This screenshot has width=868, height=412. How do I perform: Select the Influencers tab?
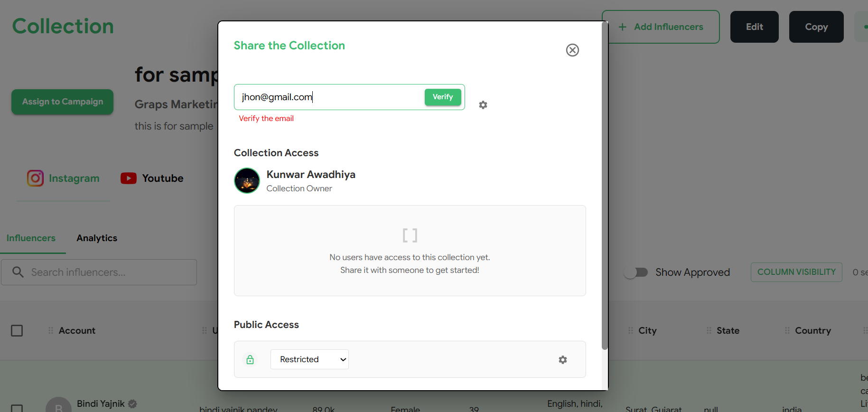[x=31, y=238]
